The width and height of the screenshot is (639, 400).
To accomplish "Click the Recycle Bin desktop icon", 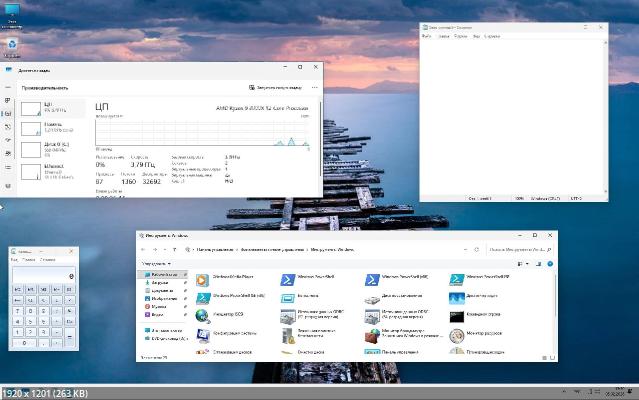I will coord(12,44).
